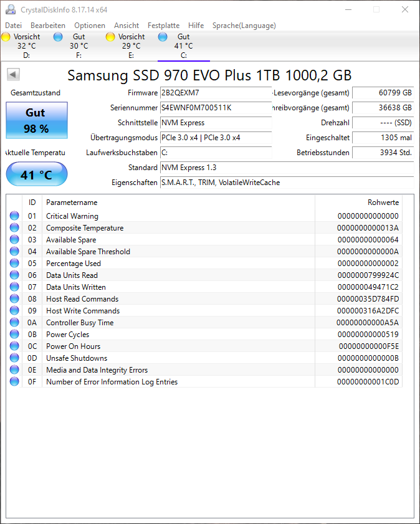Click the yellow status orb for drive D:
Screen dimensions: 420x524
[x=6, y=37]
